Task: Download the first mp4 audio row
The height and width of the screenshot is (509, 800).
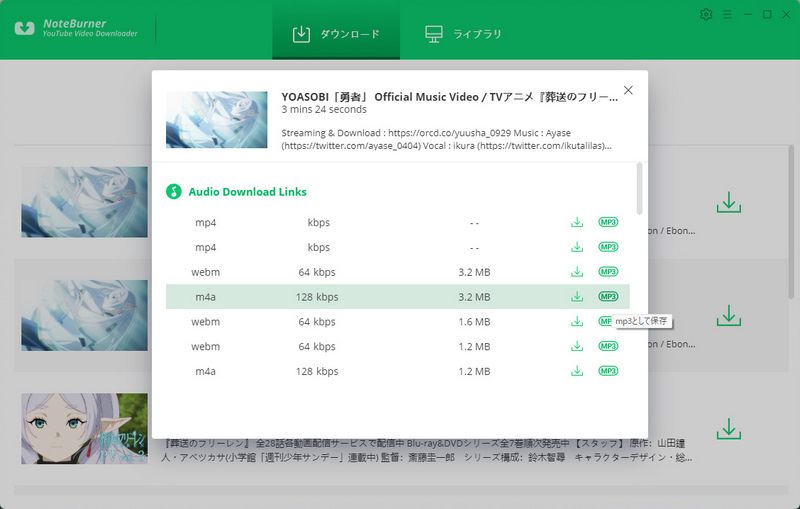Action: (577, 222)
